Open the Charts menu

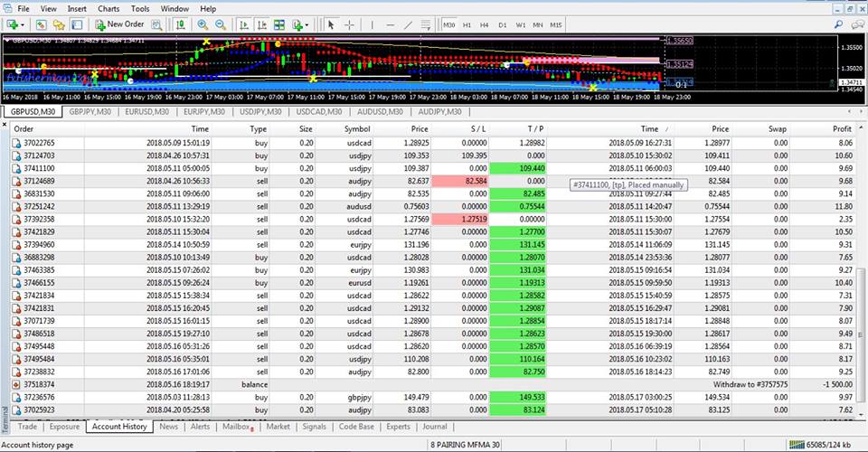(x=108, y=9)
